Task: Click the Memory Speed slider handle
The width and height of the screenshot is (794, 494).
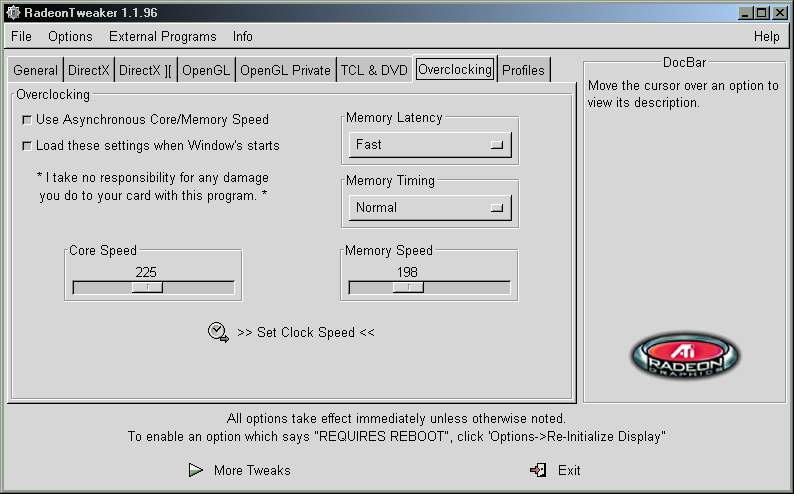Action: point(407,288)
